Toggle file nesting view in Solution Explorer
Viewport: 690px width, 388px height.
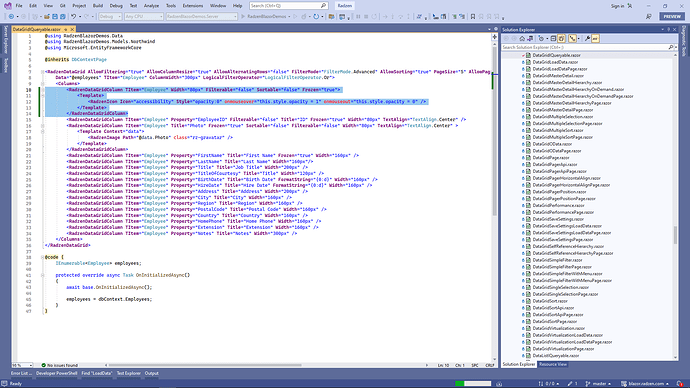click(572, 39)
